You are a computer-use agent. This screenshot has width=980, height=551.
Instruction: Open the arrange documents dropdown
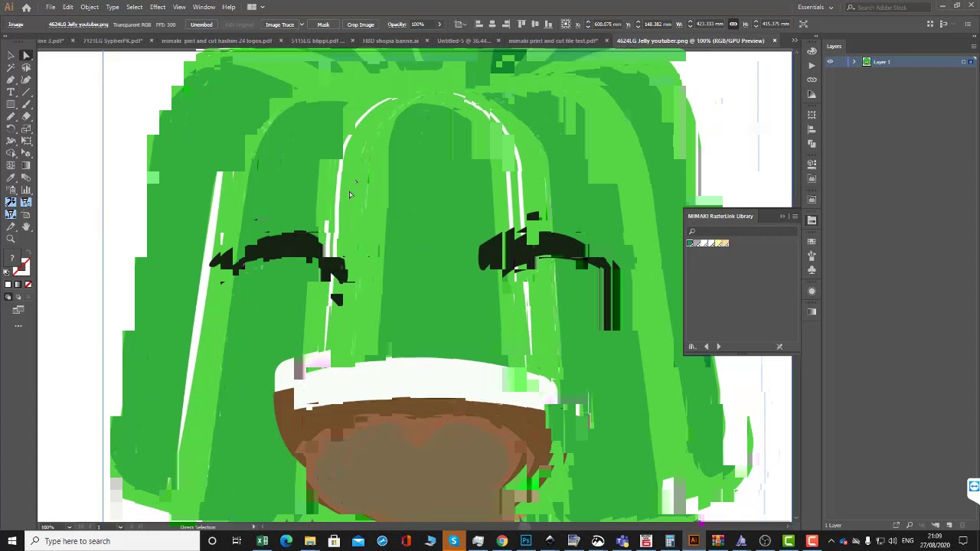click(254, 7)
